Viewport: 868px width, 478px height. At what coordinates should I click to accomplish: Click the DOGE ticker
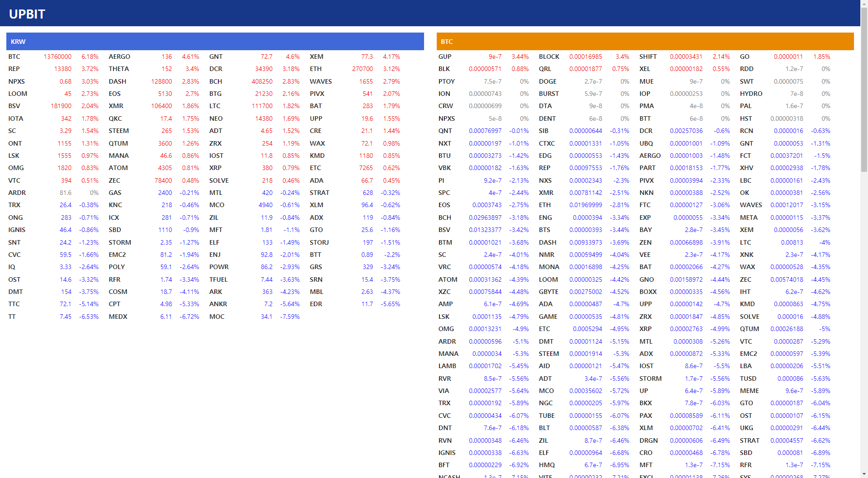point(548,81)
